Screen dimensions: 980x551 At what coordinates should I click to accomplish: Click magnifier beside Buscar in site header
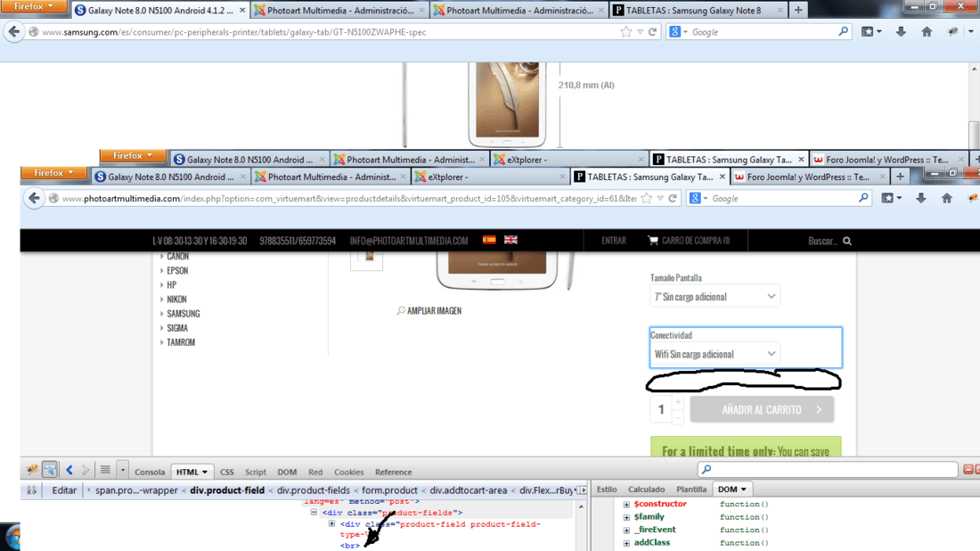(847, 241)
